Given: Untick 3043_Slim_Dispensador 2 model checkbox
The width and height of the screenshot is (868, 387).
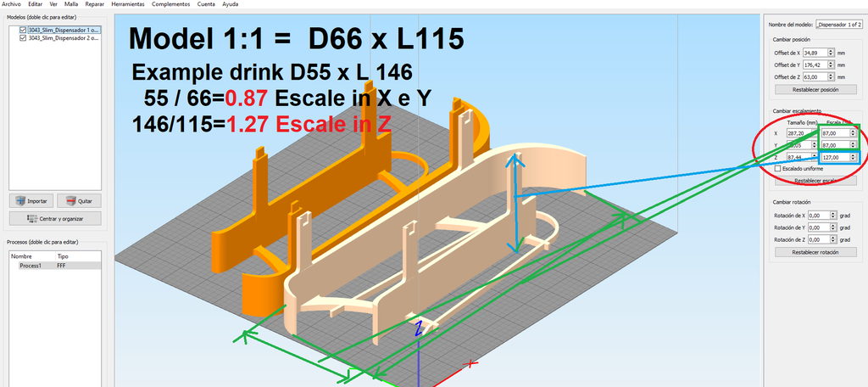Looking at the screenshot, I should [23, 38].
